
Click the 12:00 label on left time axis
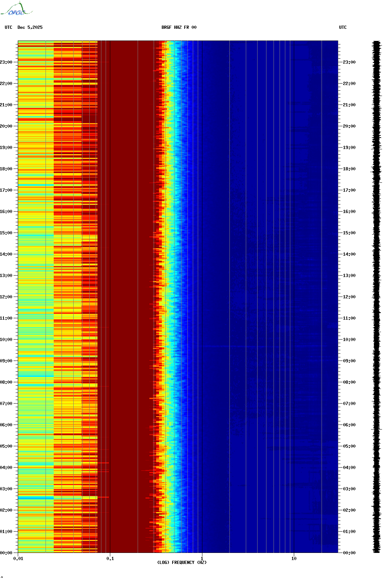[6, 297]
